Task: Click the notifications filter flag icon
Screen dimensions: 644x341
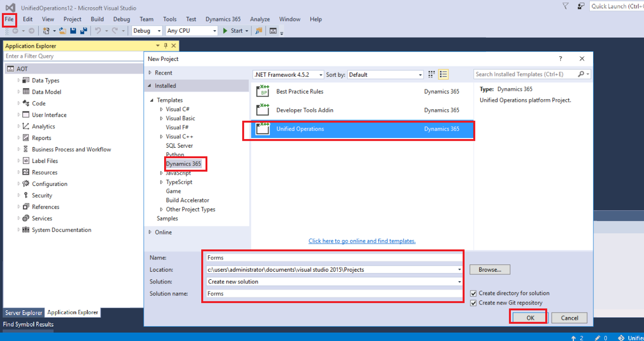Action: pyautogui.click(x=566, y=6)
